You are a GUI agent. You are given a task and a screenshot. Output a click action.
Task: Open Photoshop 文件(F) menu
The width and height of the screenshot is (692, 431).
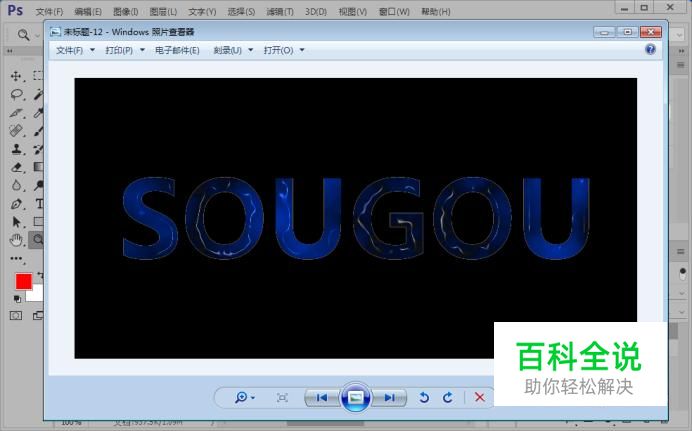tap(49, 12)
